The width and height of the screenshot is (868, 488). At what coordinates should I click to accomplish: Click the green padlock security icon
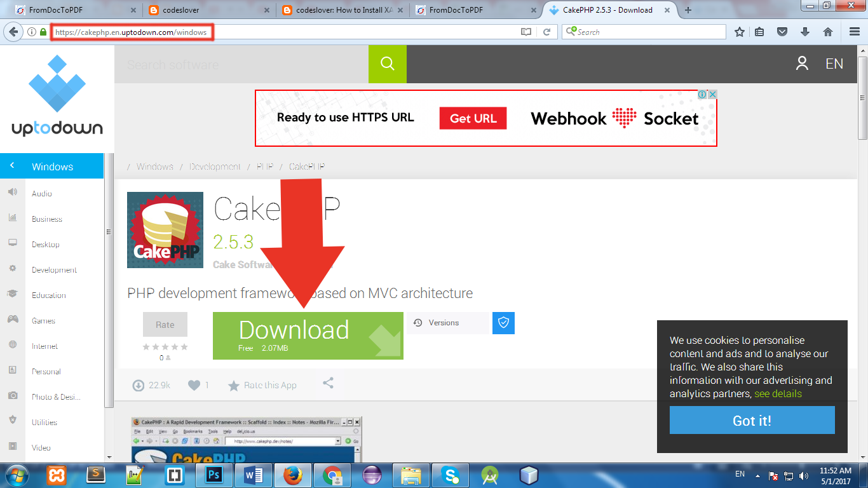[43, 32]
